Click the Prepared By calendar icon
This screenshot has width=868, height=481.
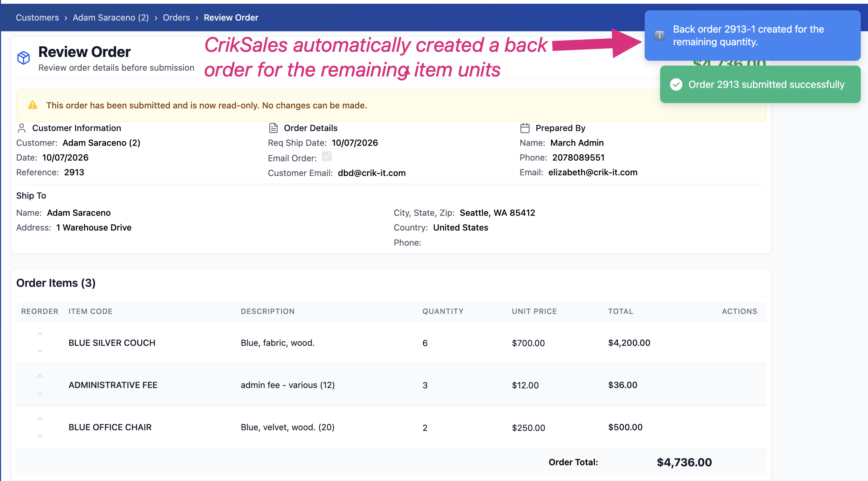click(525, 128)
